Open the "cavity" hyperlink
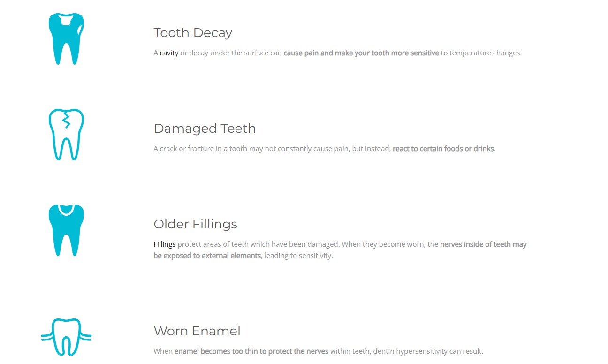608x364 pixels. click(x=169, y=53)
